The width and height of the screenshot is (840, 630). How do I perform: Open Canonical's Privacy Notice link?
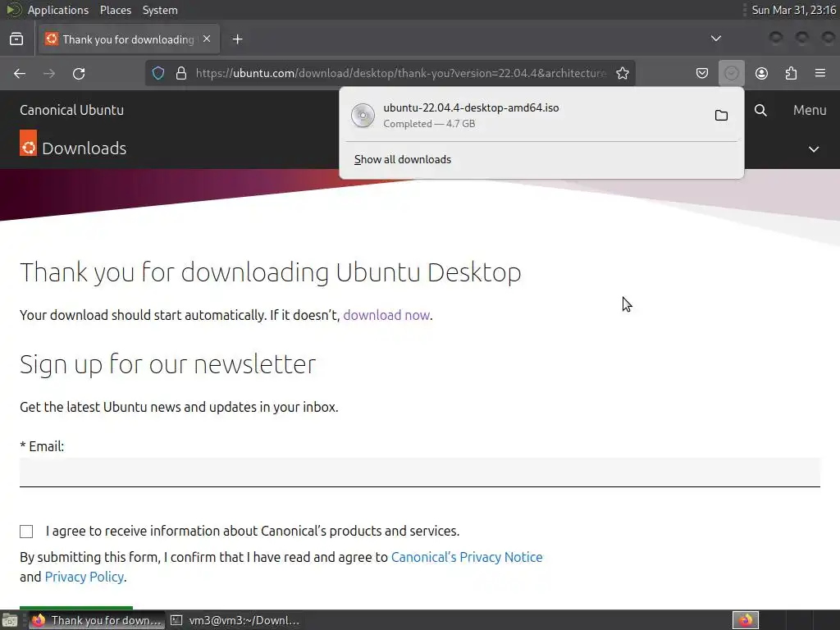click(x=467, y=557)
